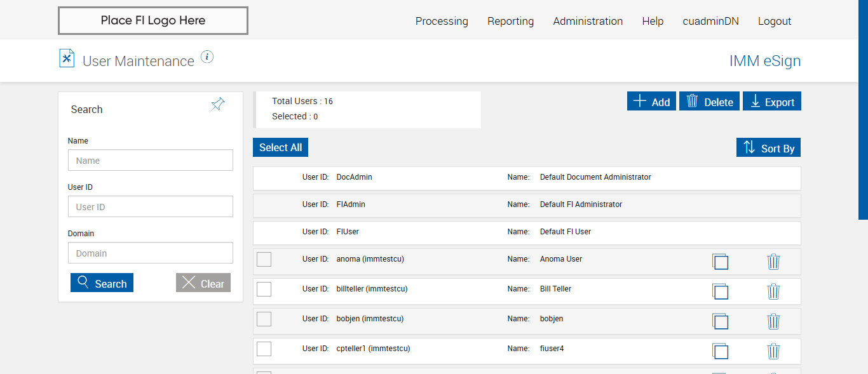Select the billteller row checkbox
Image resolution: width=868 pixels, height=374 pixels.
(x=264, y=289)
